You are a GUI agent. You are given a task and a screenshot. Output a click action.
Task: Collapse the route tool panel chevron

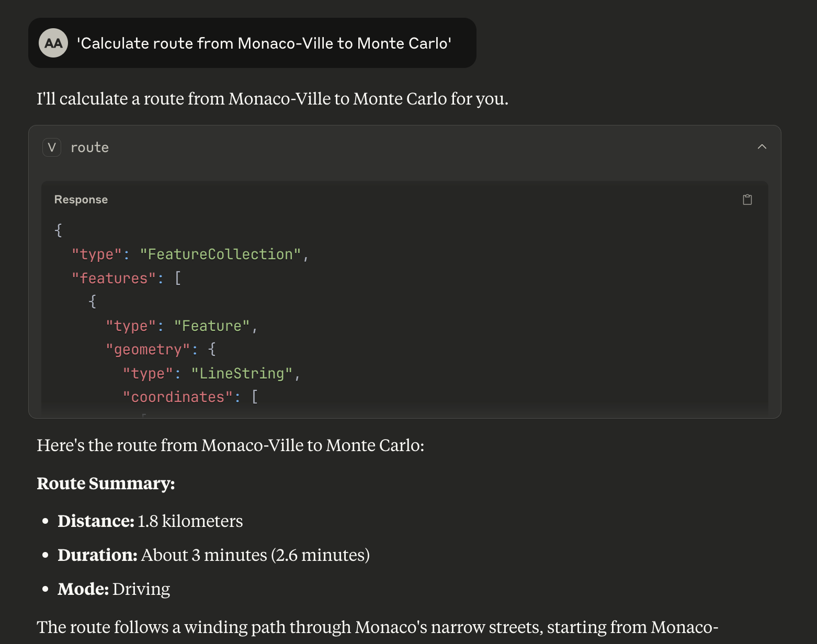[x=762, y=147]
